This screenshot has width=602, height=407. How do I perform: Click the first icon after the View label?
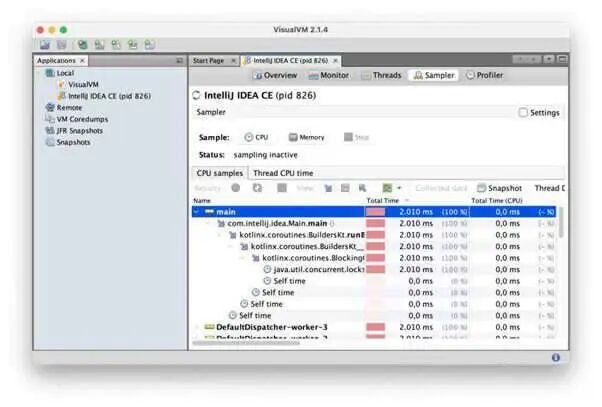point(328,188)
